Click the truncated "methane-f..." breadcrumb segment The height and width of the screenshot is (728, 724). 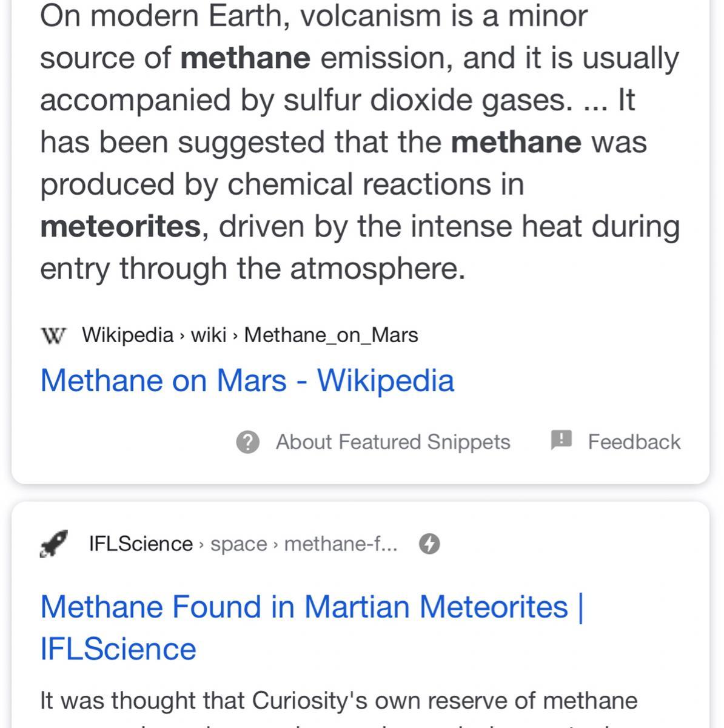[x=341, y=544]
